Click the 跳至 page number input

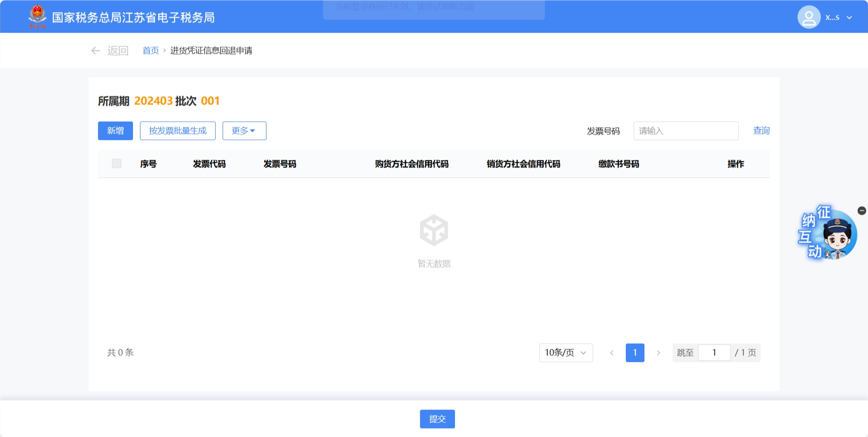tap(714, 353)
